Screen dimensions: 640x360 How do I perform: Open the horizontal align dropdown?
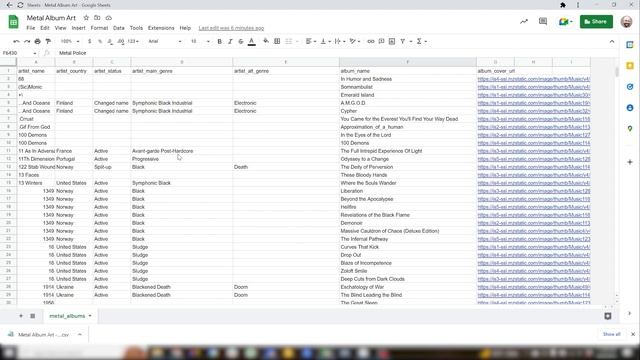311,41
